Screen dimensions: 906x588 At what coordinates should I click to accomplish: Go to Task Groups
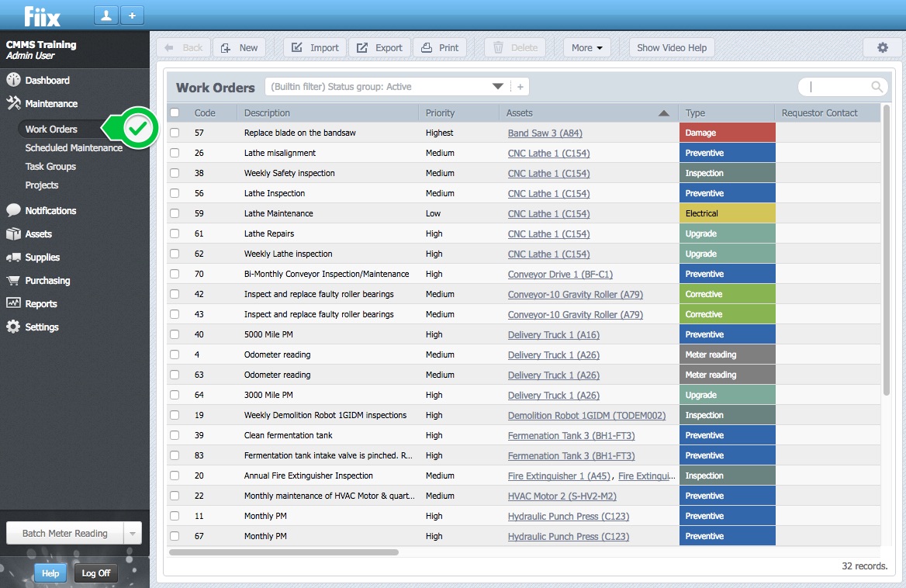coord(50,166)
